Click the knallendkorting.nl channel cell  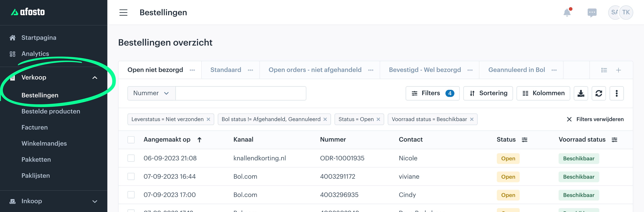[259, 158]
